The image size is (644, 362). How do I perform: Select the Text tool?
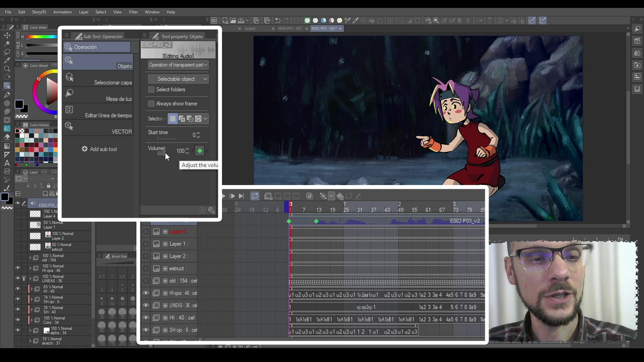(x=7, y=163)
